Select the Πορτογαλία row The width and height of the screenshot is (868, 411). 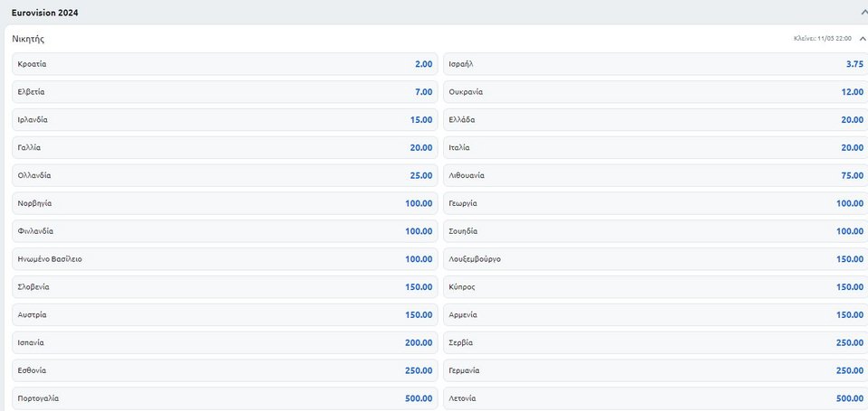(225, 398)
